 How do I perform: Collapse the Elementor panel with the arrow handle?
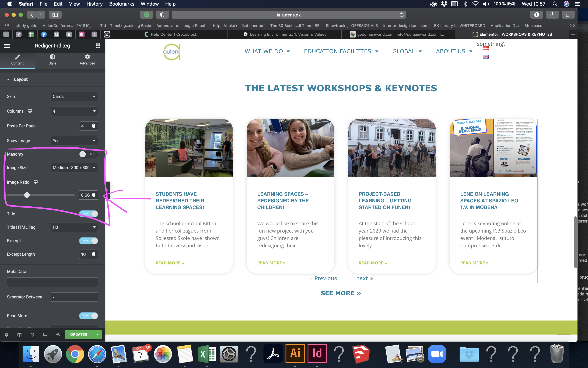[108, 190]
